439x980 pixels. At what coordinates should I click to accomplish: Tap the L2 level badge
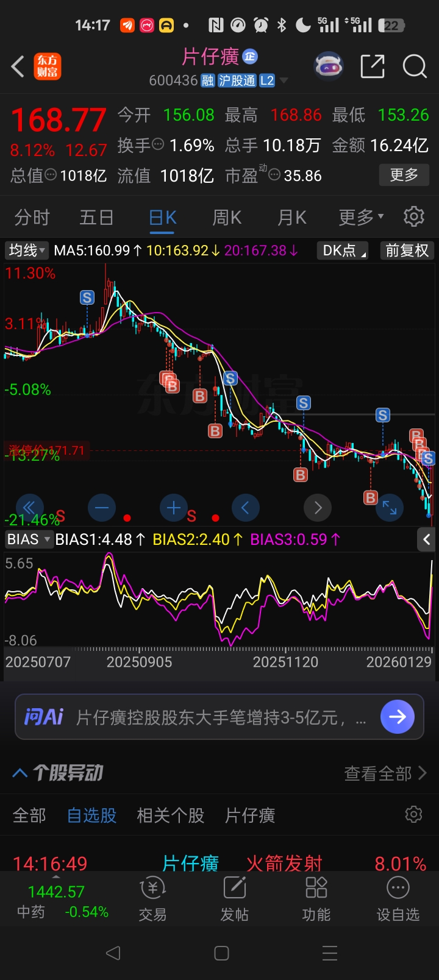[x=267, y=80]
